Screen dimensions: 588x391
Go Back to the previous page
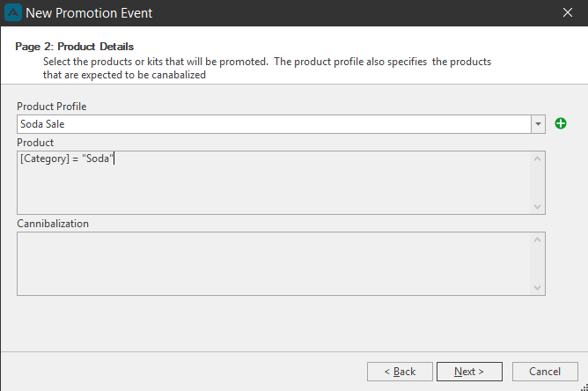tap(400, 372)
